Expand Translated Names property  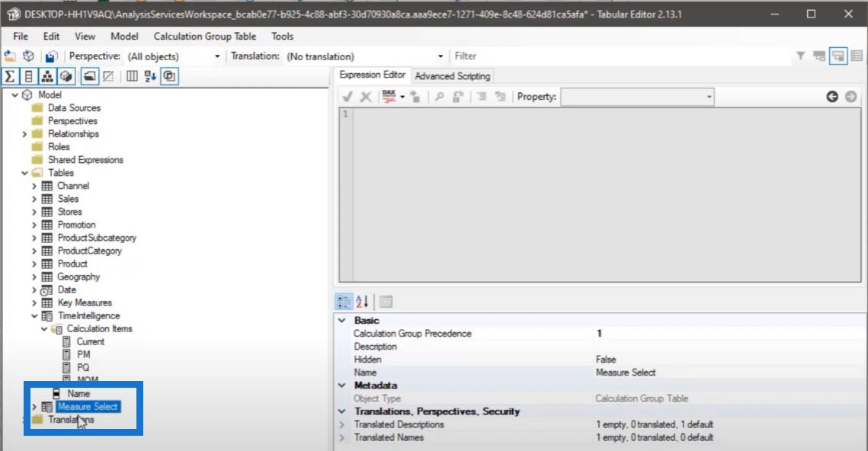(342, 438)
